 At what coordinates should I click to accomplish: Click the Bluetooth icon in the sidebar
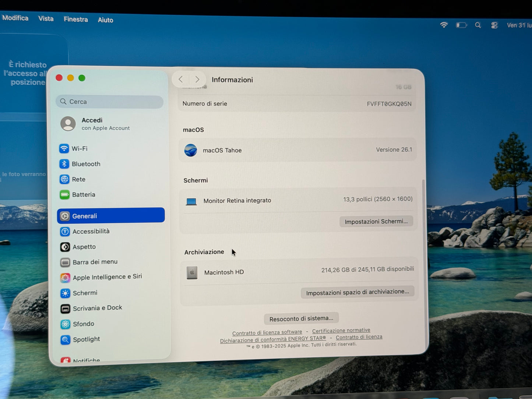(64, 164)
